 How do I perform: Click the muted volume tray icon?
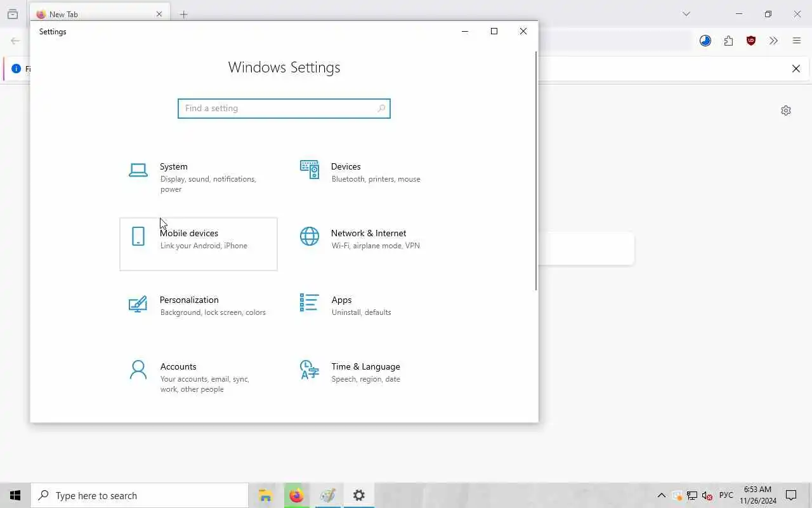pyautogui.click(x=707, y=495)
